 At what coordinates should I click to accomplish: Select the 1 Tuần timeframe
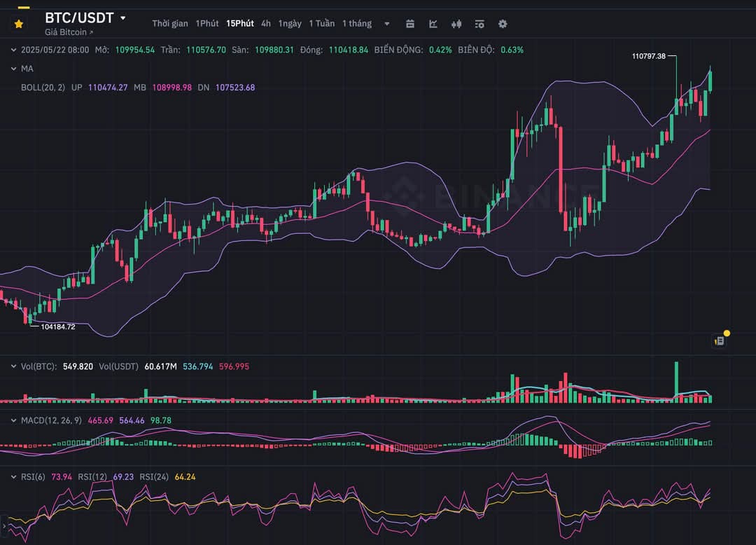tap(321, 23)
